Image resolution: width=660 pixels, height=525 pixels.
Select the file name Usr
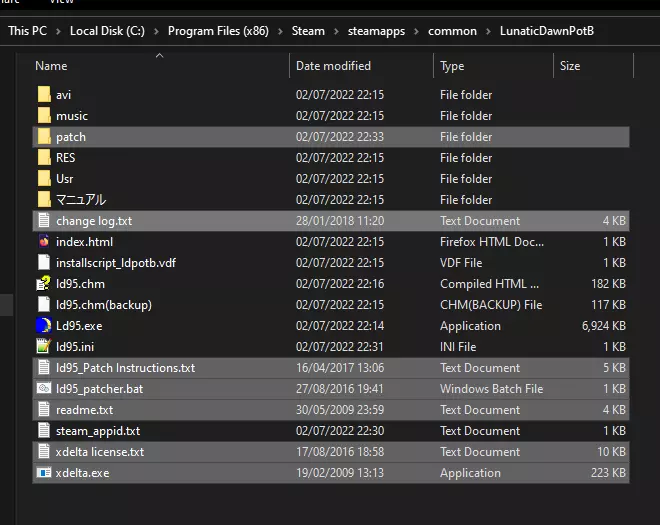point(64,179)
